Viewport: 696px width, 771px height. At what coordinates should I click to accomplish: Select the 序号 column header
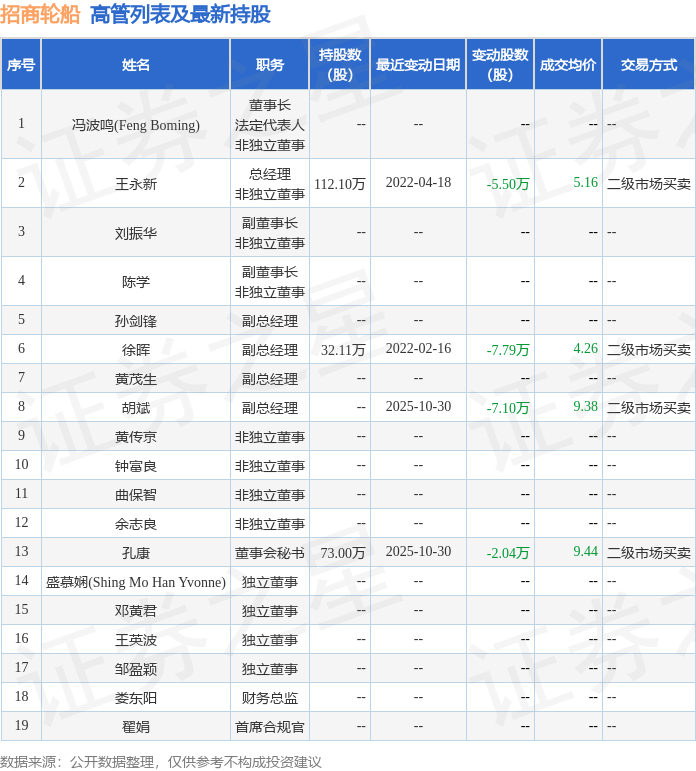pyautogui.click(x=21, y=65)
